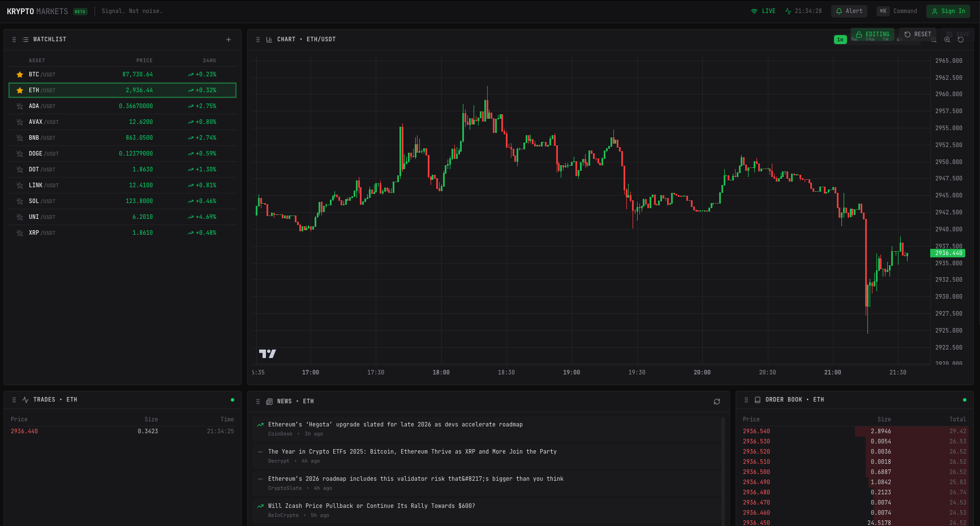
Task: Click the order book icon in ORDER BOOK panel
Action: point(757,399)
